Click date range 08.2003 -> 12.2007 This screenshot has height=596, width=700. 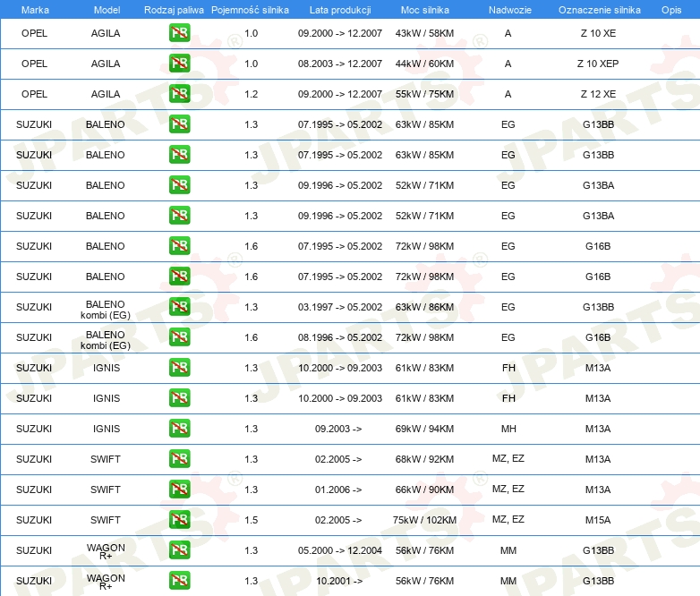[340, 64]
